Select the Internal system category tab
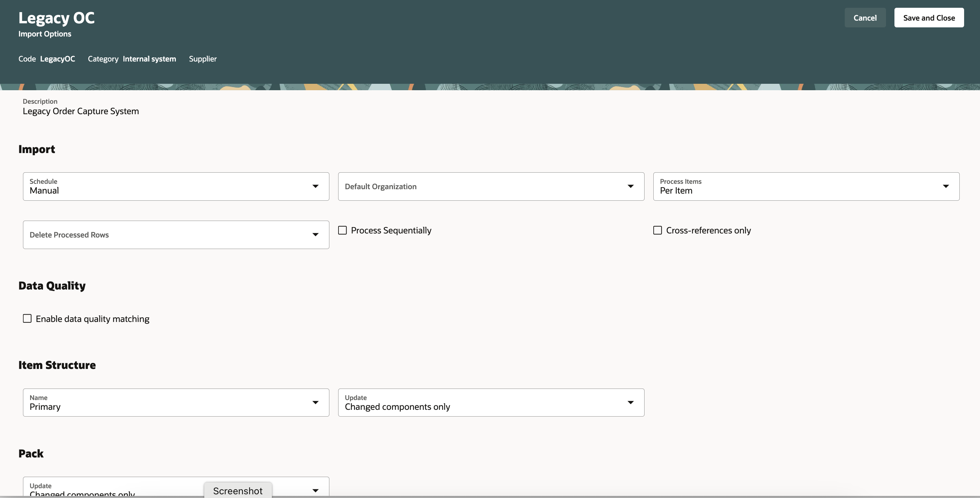Image resolution: width=980 pixels, height=498 pixels. point(149,58)
